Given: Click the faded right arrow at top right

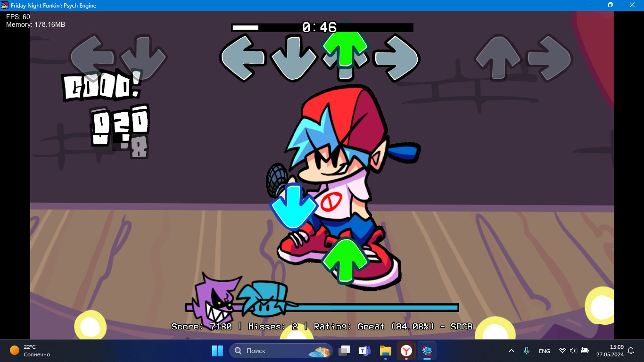Looking at the screenshot, I should tap(549, 58).
